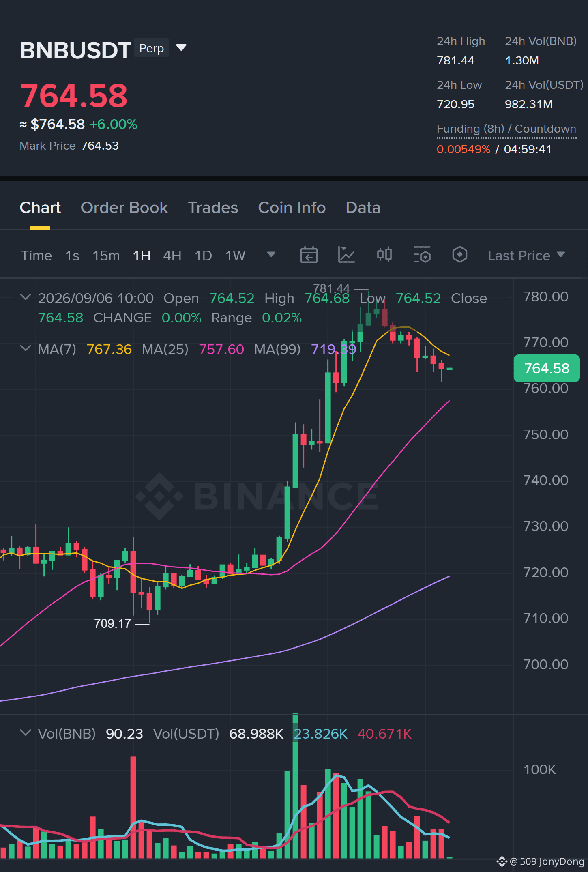Click the hexagon chart preferences icon
Screen dimensions: 588x872
[x=459, y=255]
